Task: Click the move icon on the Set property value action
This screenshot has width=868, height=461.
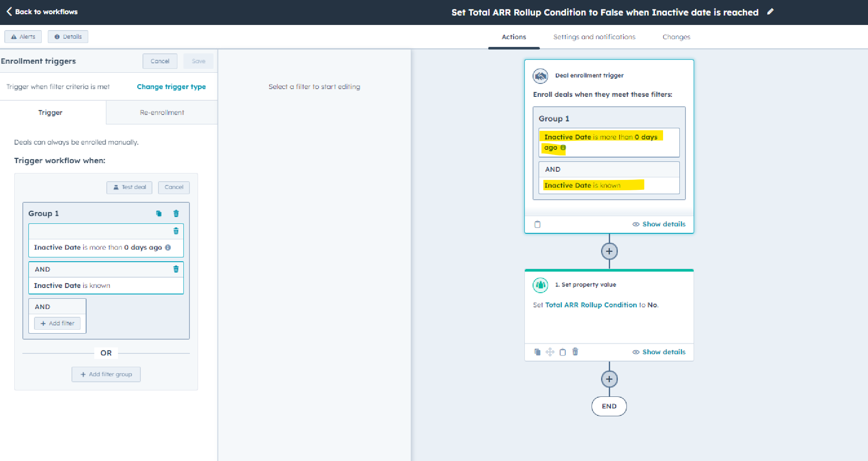Action: tap(550, 352)
